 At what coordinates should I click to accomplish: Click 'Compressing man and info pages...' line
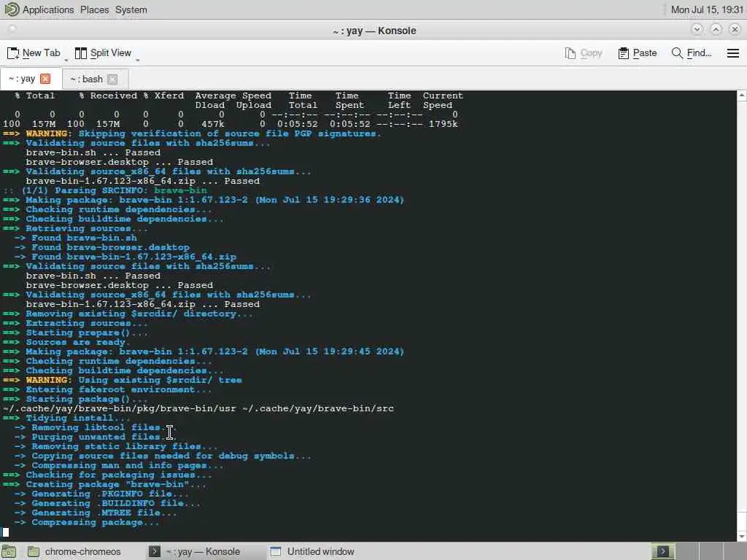119,465
